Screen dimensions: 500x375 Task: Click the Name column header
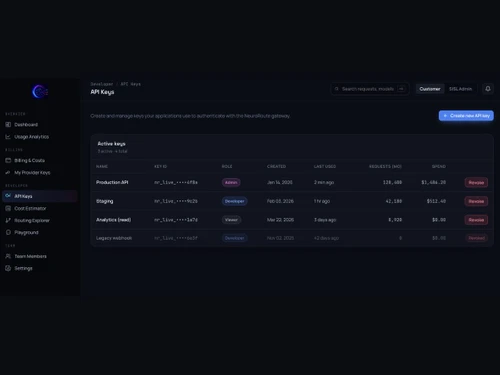click(x=102, y=166)
